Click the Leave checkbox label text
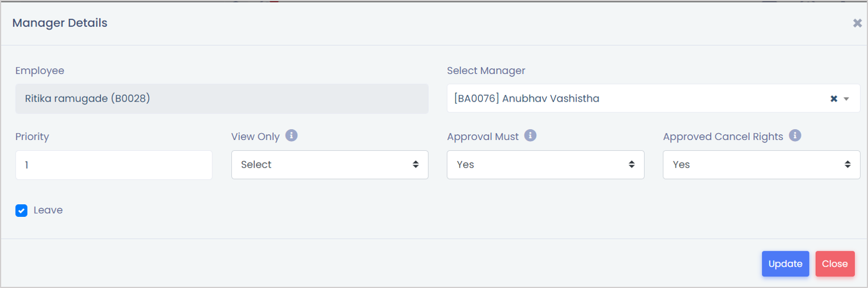868x288 pixels. (x=48, y=210)
